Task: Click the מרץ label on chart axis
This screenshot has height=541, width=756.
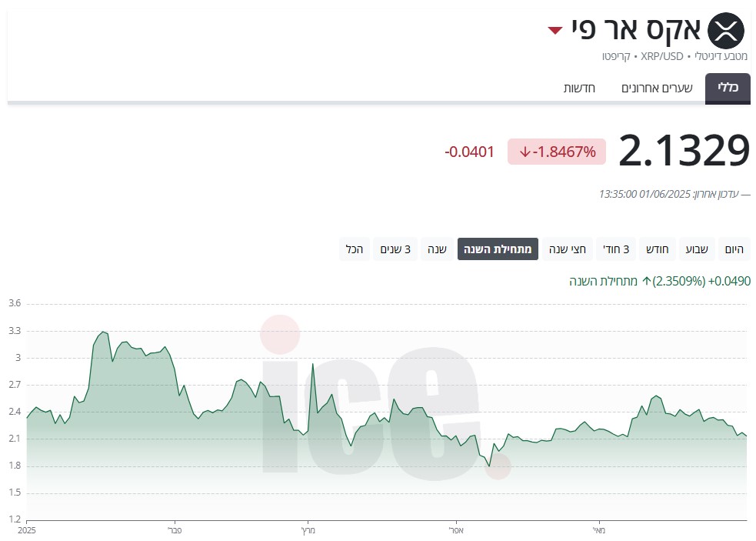Action: (308, 529)
